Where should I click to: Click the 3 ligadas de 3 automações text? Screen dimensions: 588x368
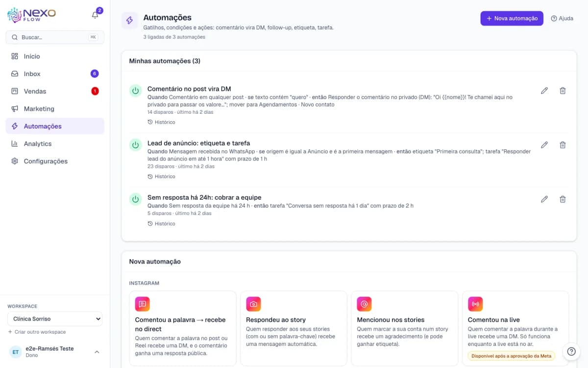(174, 37)
